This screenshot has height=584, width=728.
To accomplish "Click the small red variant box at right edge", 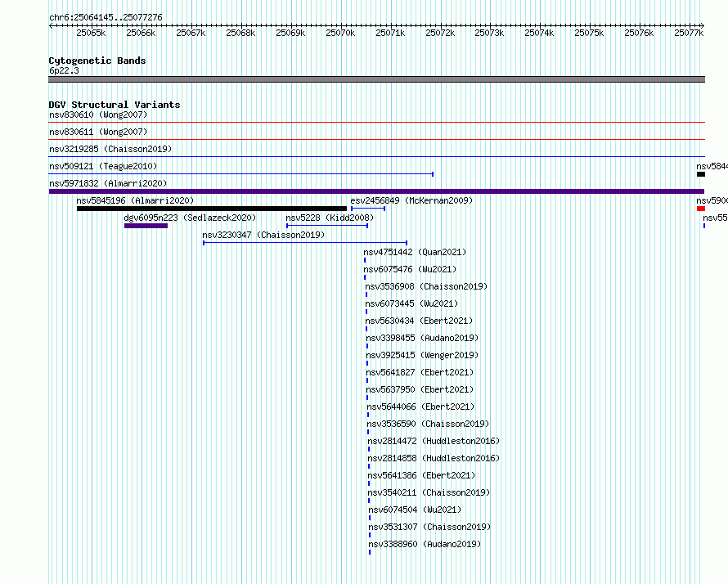I will point(701,209).
